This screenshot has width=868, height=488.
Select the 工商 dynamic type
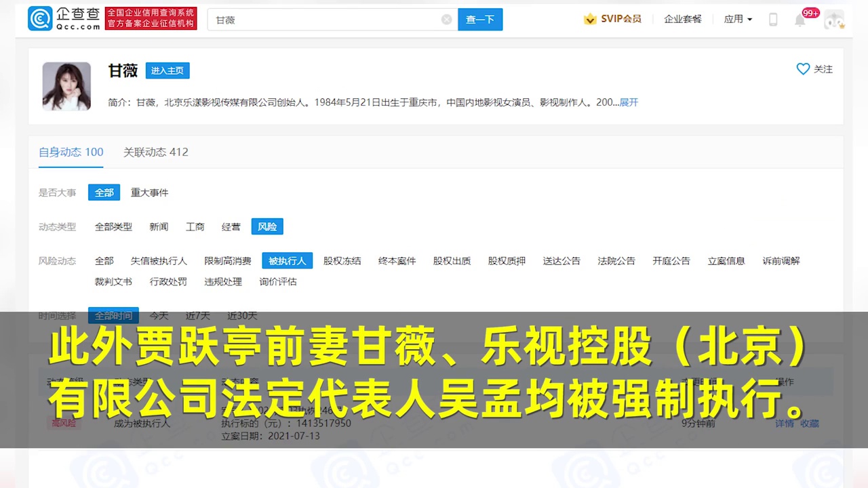coord(195,226)
